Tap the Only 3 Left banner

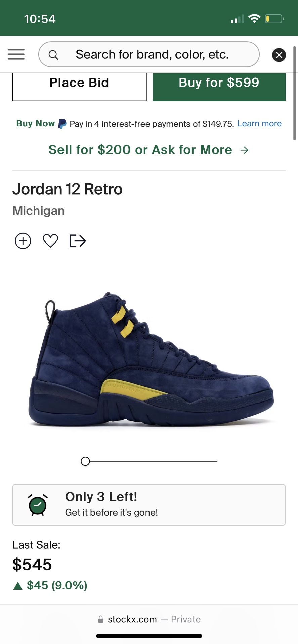click(149, 505)
